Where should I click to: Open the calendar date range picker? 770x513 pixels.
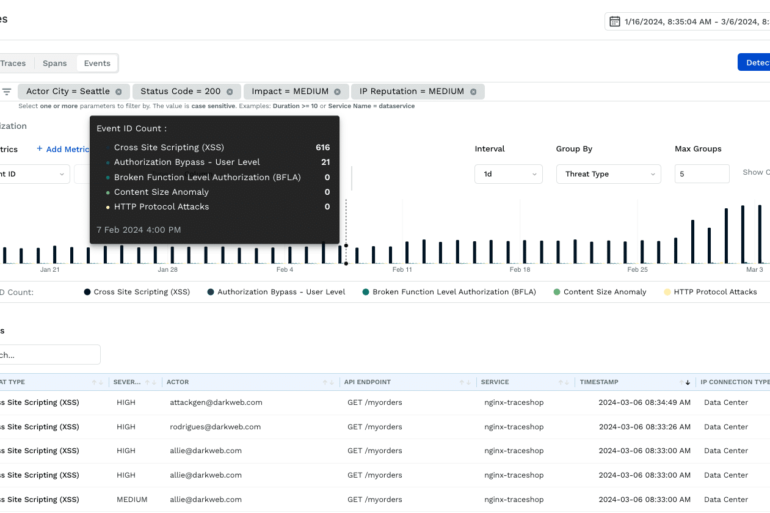click(x=615, y=21)
